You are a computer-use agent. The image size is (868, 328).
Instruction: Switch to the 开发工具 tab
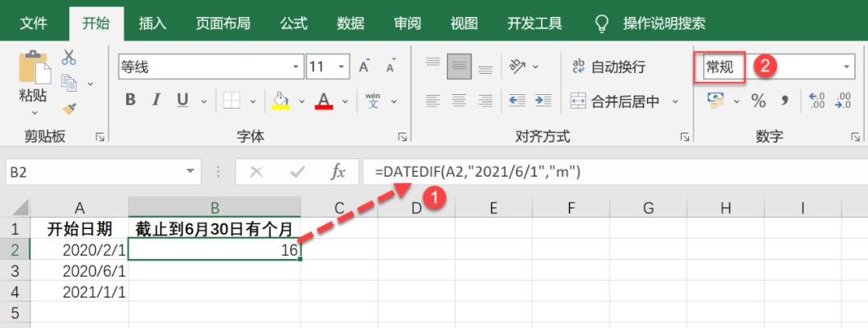(534, 23)
